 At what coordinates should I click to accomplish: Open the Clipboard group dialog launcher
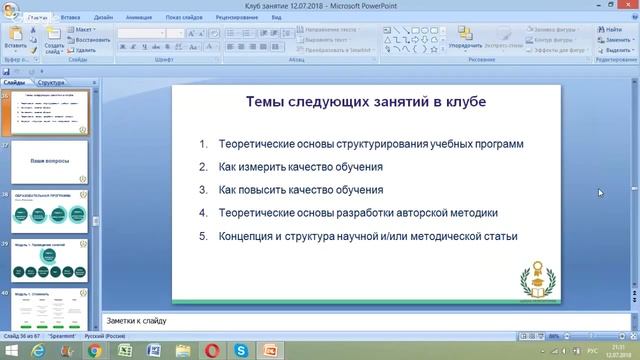[36, 60]
